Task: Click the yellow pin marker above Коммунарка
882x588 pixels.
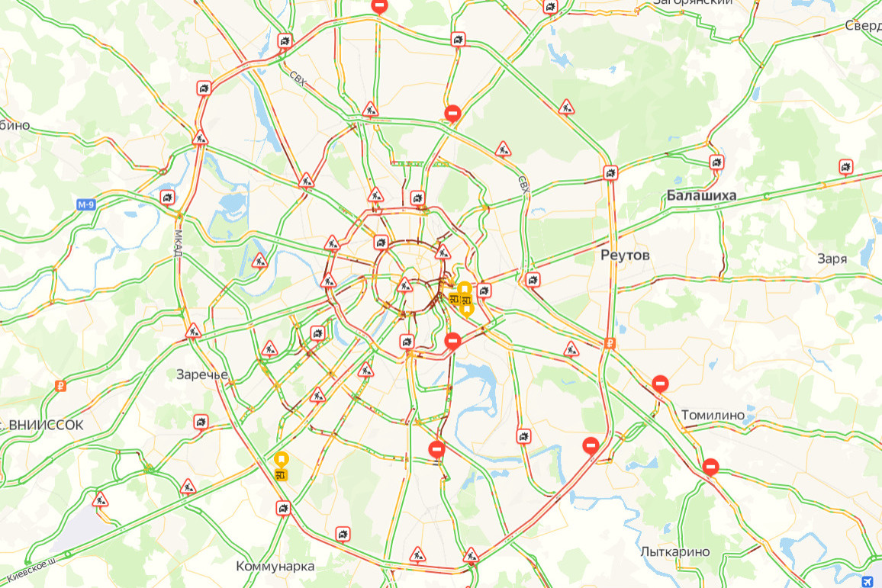Action: pos(282,466)
